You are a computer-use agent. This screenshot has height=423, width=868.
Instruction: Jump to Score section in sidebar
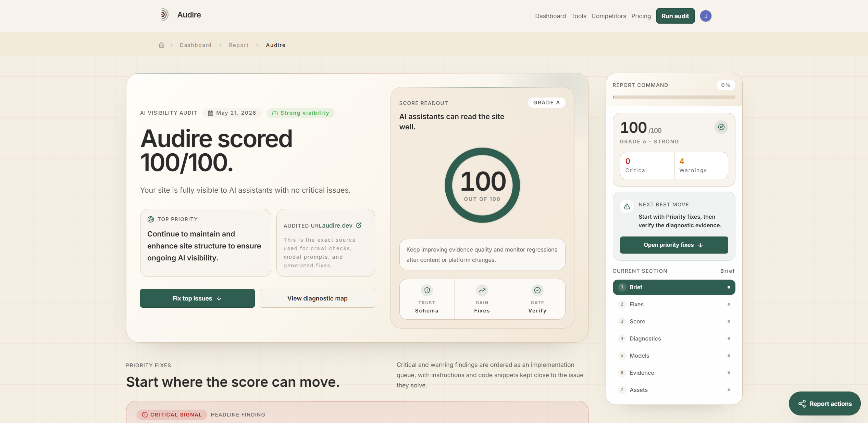tap(674, 322)
